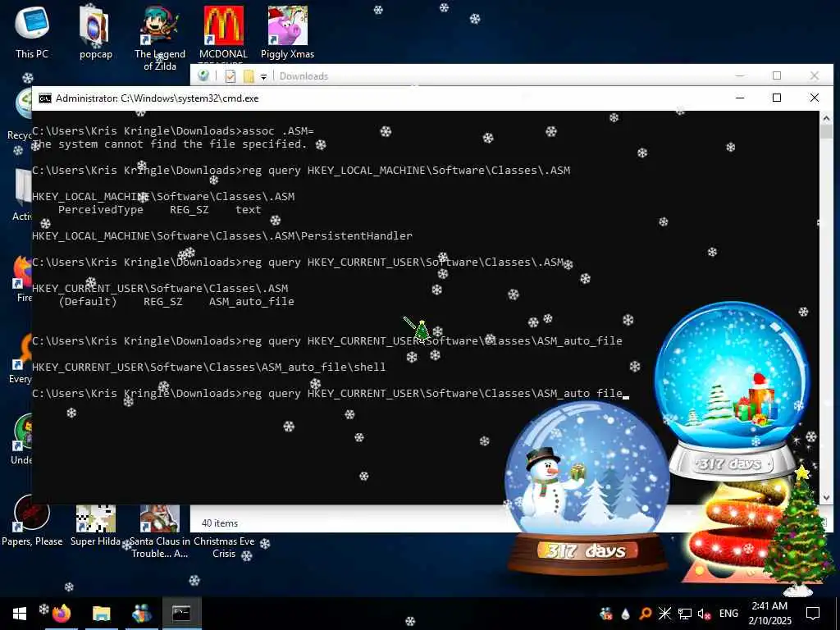
Task: Click the orange magnifier tray icon
Action: (x=646, y=614)
